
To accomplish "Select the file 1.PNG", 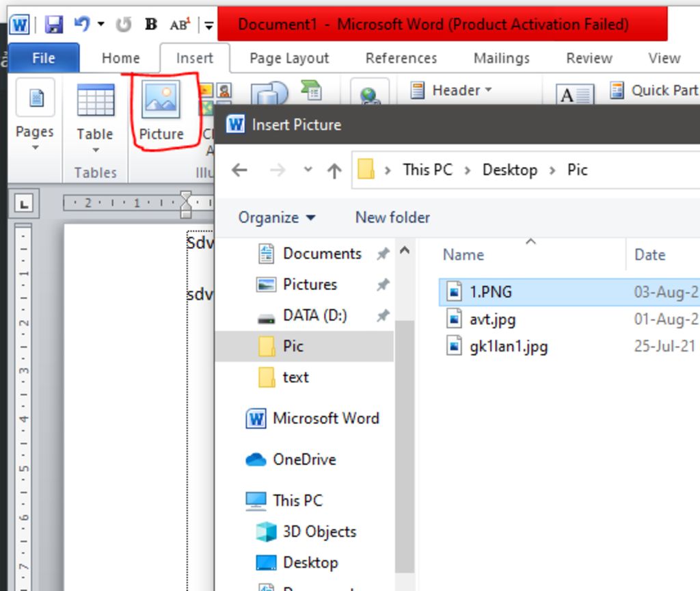I will click(x=569, y=291).
